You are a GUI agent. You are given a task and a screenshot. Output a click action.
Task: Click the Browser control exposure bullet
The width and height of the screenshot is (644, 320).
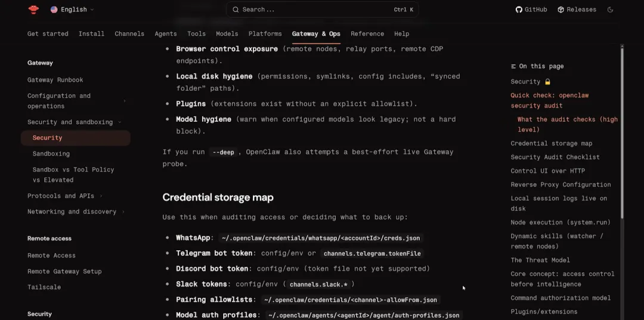(x=309, y=55)
